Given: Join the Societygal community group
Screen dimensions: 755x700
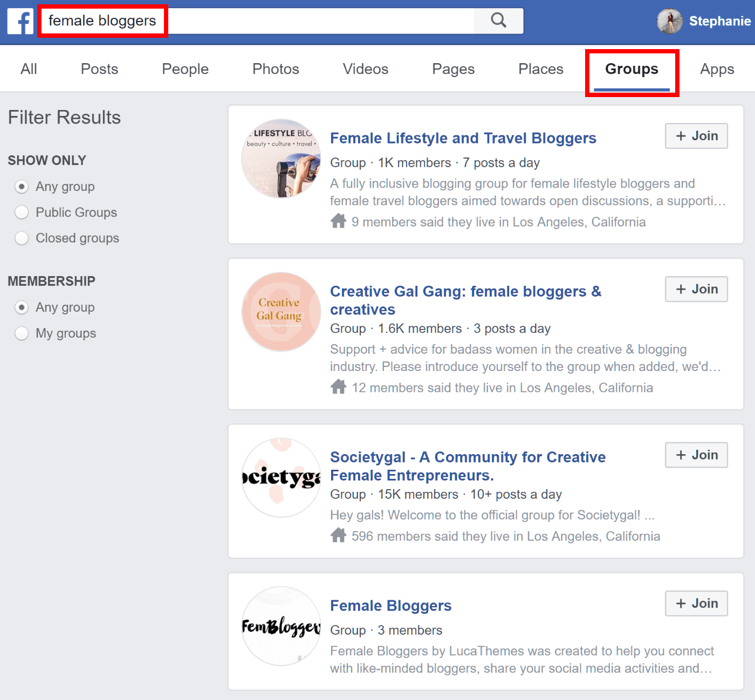Looking at the screenshot, I should (696, 455).
